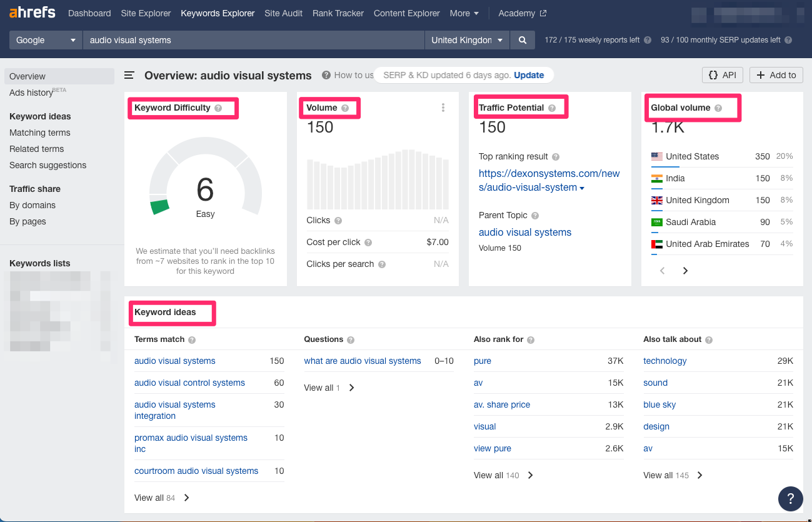Image resolution: width=812 pixels, height=522 pixels.
Task: Click the help icon next to Keyword Difficulty
Action: click(218, 108)
